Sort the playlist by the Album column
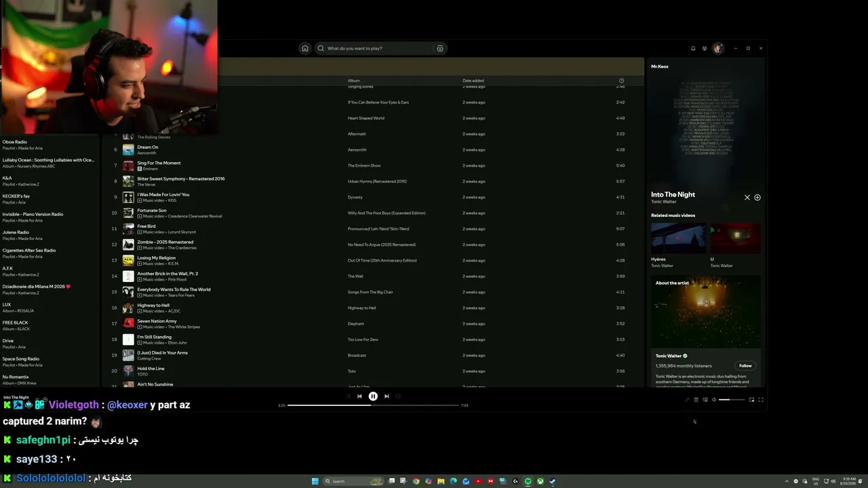 coord(354,81)
